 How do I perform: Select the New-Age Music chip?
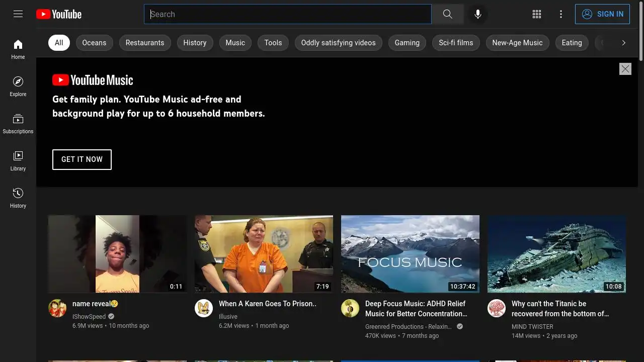coord(517,43)
